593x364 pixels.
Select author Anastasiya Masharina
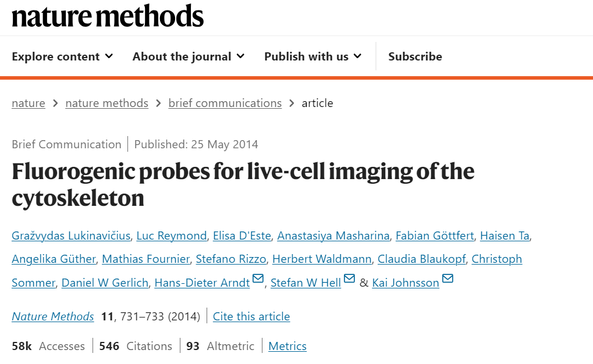[x=333, y=235]
